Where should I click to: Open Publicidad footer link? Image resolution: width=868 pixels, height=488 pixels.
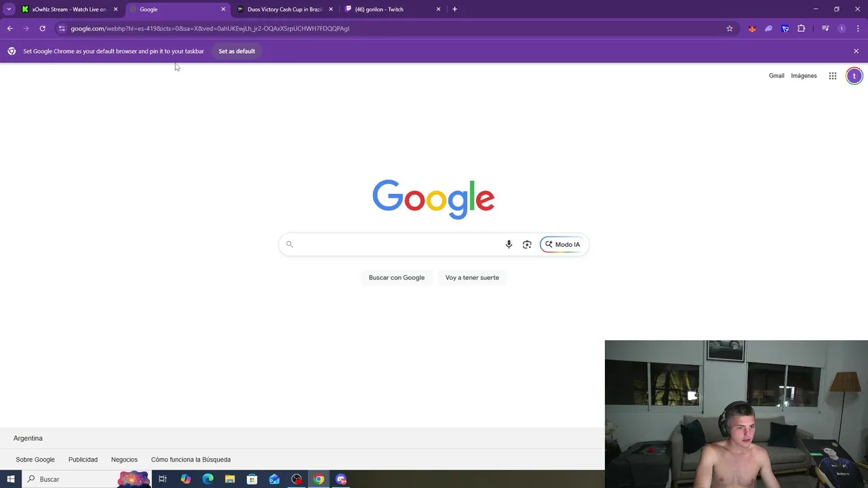[83, 460]
